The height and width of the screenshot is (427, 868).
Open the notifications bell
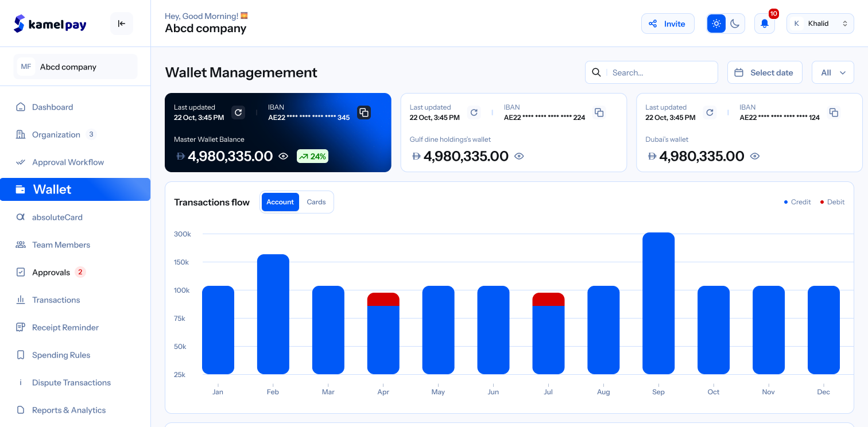point(764,24)
